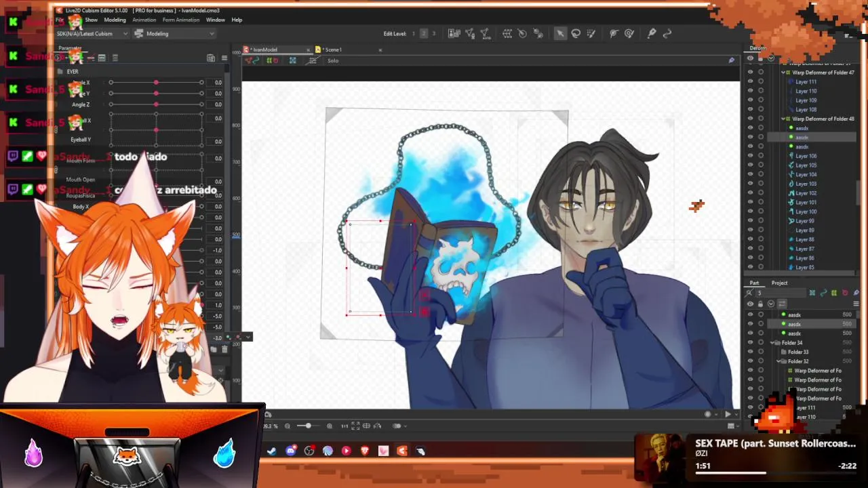Viewport: 868px width, 488px height.
Task: Click the manual mesh edit icon
Action: pos(470,33)
